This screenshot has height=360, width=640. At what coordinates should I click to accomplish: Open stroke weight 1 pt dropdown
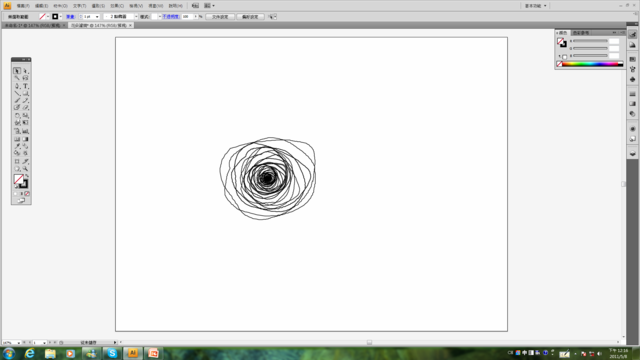[97, 17]
